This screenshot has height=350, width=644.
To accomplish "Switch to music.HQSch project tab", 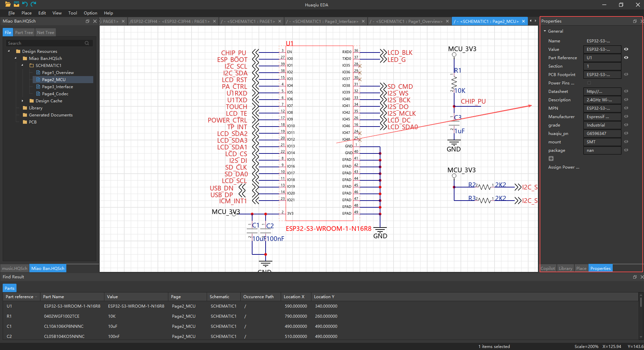I will point(15,268).
